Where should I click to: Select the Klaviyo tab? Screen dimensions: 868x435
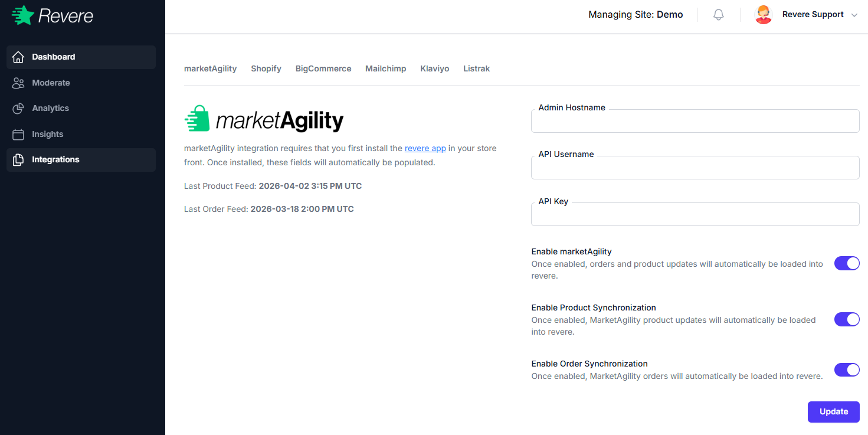pos(434,68)
